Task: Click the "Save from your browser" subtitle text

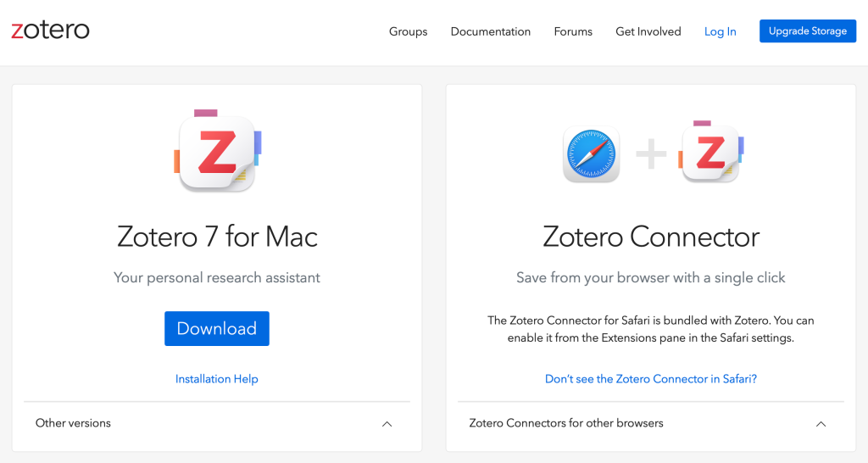Action: pyautogui.click(x=650, y=277)
